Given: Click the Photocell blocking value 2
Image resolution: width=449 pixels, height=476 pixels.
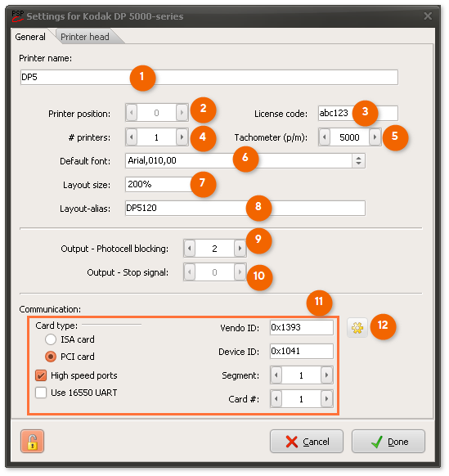Looking at the screenshot, I should click(214, 249).
